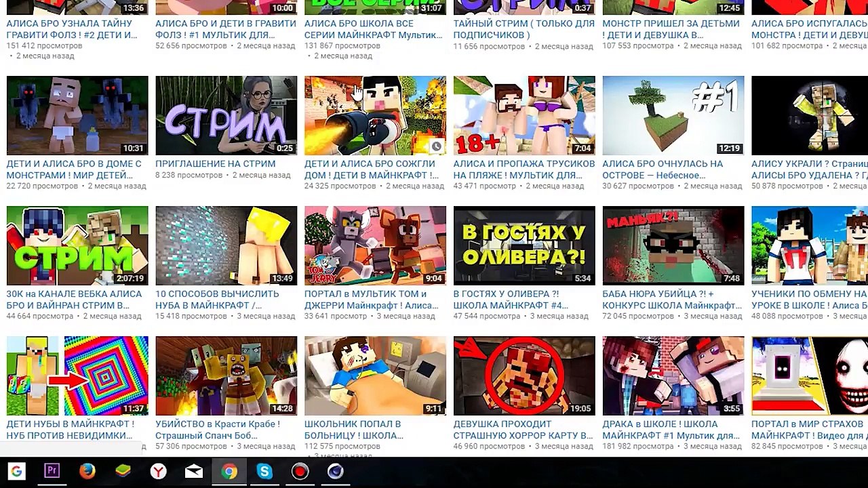The image size is (868, 488).
Task: Play the 30К на КАНАЛЕ stream thumbnail
Action: [x=77, y=245]
